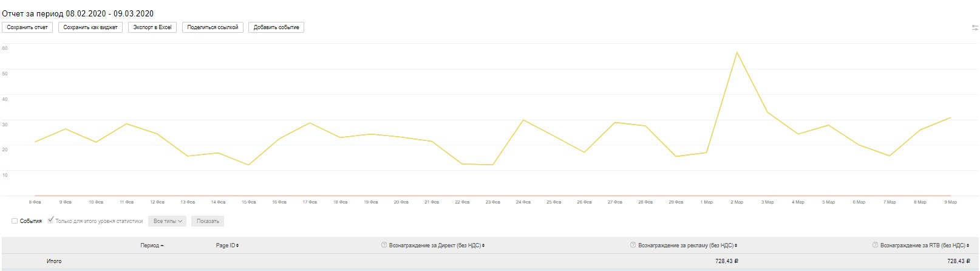Open help icon for Вознаграждение за рекламу
This screenshot has height=271, width=980.
[633, 245]
